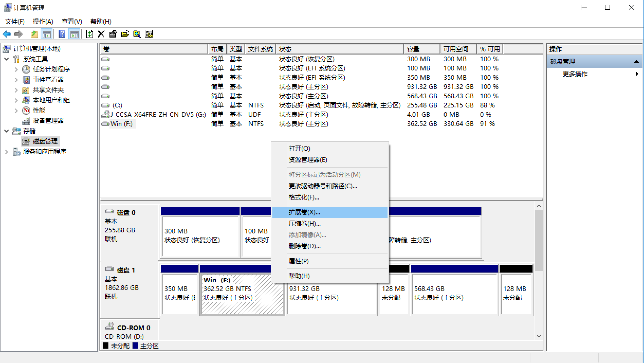Click the blue 主分区 legend swatch
Screen dimensions: 644x363
135,346
